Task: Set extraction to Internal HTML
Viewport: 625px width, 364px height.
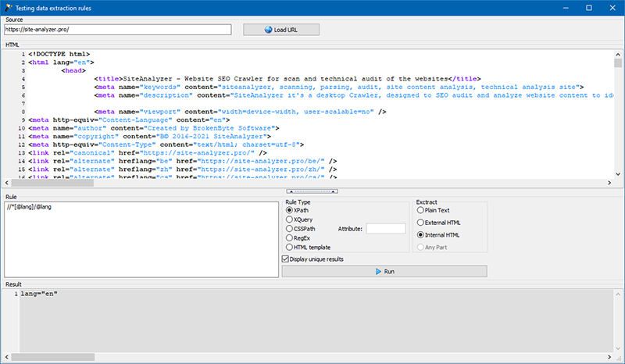Action: click(x=438, y=235)
